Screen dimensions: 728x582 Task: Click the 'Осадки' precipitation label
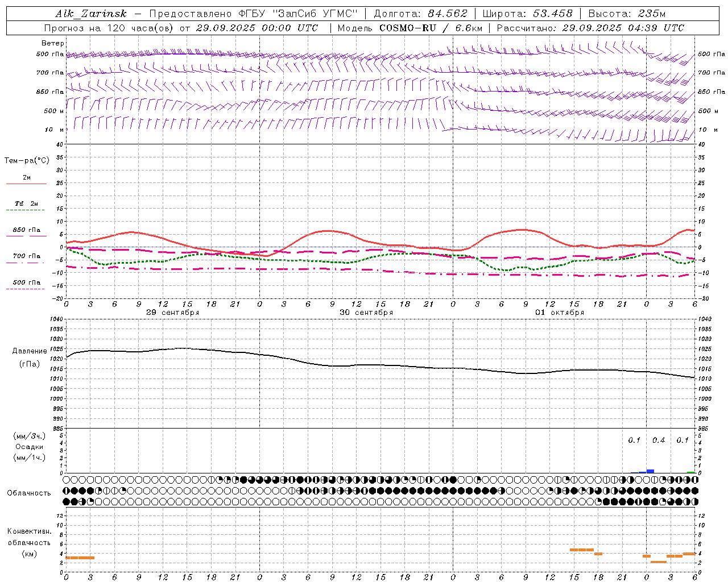click(x=29, y=447)
